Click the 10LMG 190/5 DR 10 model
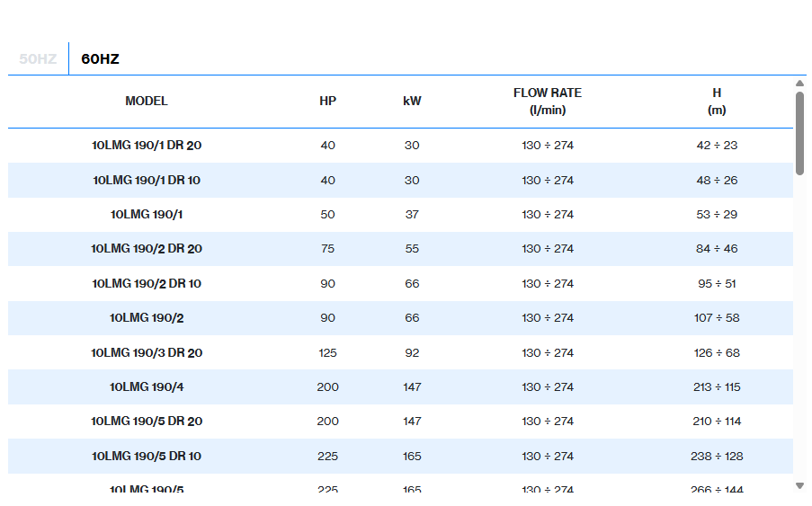812x506 pixels. coord(147,457)
